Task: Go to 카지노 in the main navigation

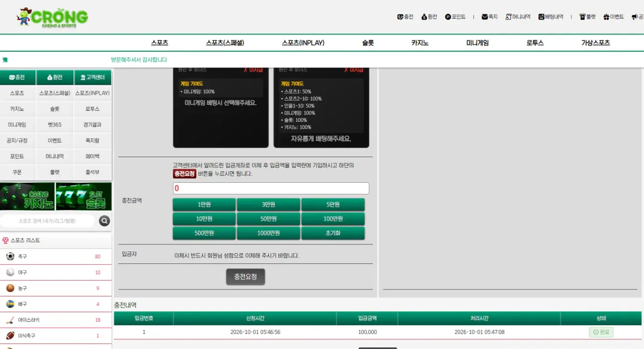Action: pyautogui.click(x=420, y=43)
